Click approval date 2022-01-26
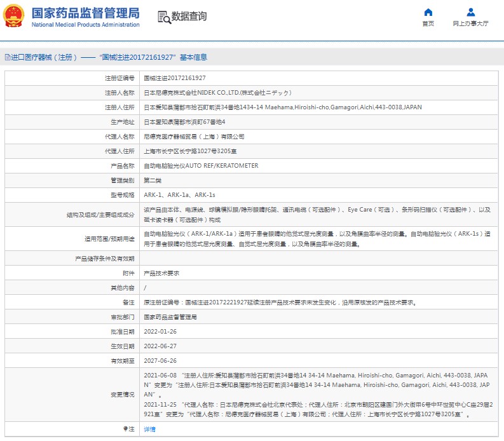Screen dimensions: 504x441 (x=160, y=332)
